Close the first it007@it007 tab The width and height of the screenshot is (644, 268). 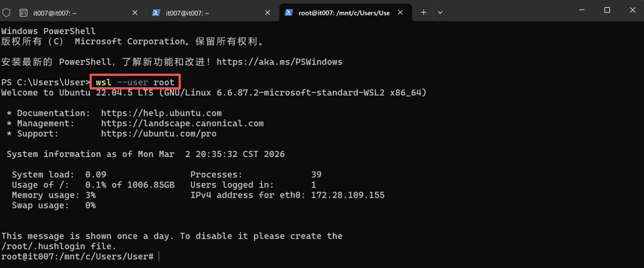134,13
